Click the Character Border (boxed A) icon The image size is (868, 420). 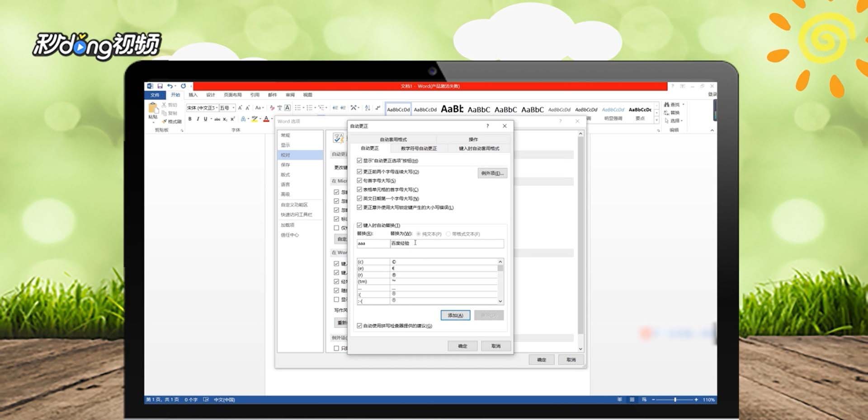click(x=287, y=107)
